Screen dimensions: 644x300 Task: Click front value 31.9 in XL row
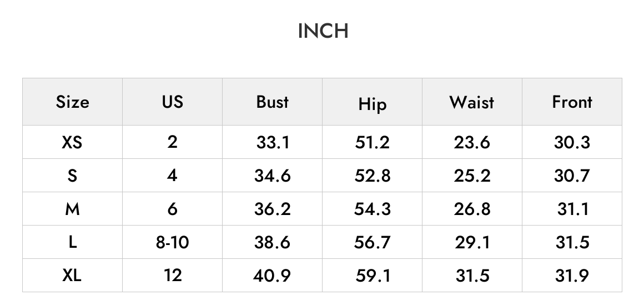click(572, 276)
